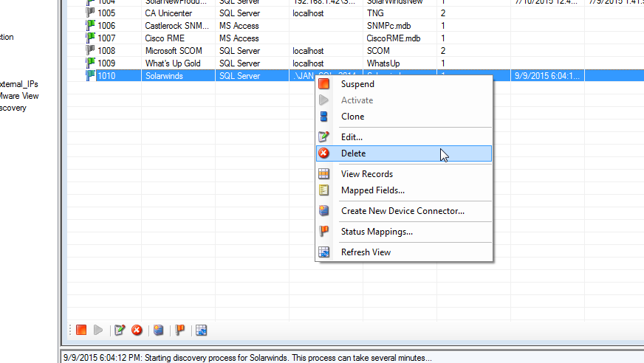The height and width of the screenshot is (363, 644).
Task: Choose Edit... from the context menu
Action: point(352,137)
